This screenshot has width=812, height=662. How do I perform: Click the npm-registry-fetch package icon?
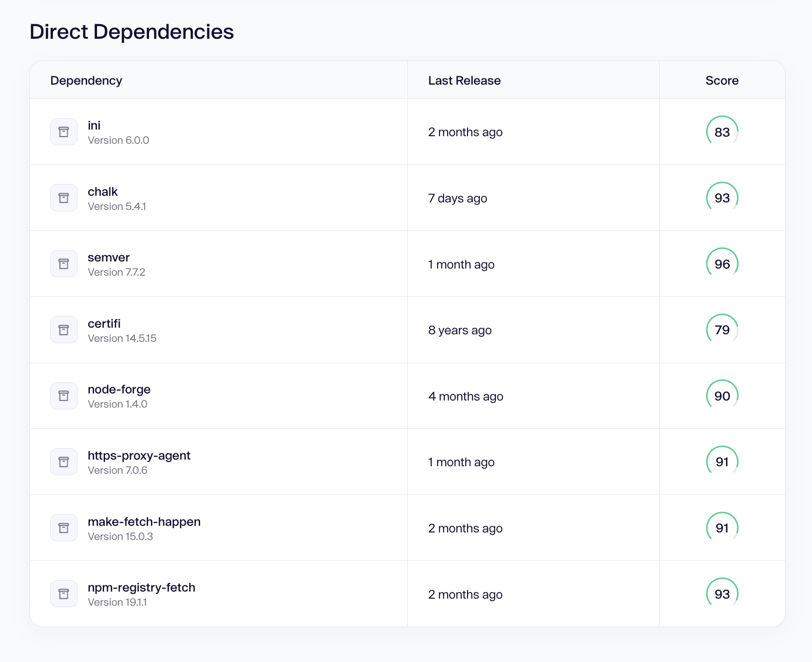(64, 594)
